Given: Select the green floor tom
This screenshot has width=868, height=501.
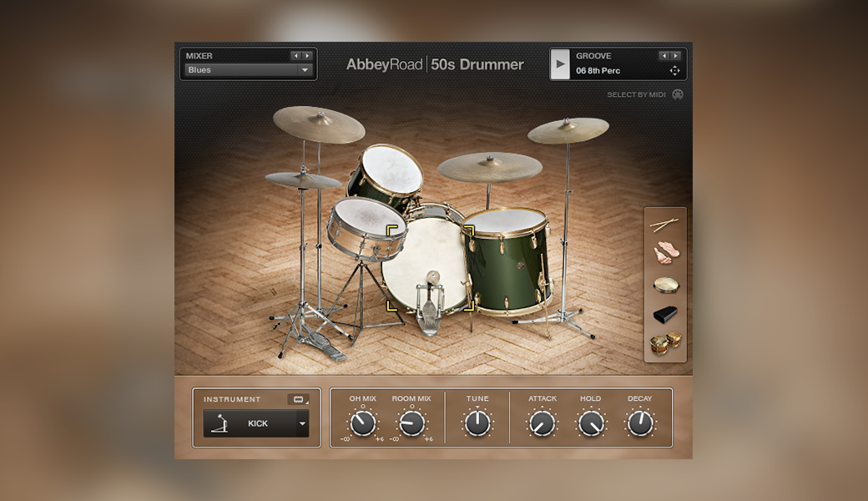Looking at the screenshot, I should pos(507,262).
